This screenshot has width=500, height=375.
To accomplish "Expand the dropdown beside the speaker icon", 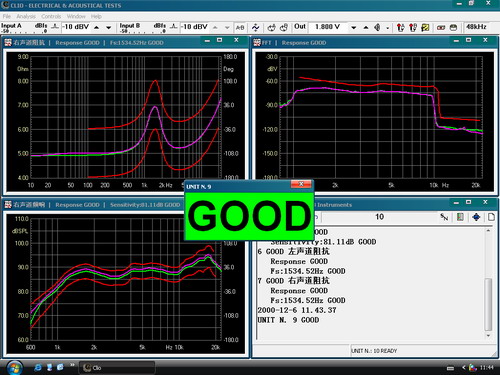I will point(387,28).
